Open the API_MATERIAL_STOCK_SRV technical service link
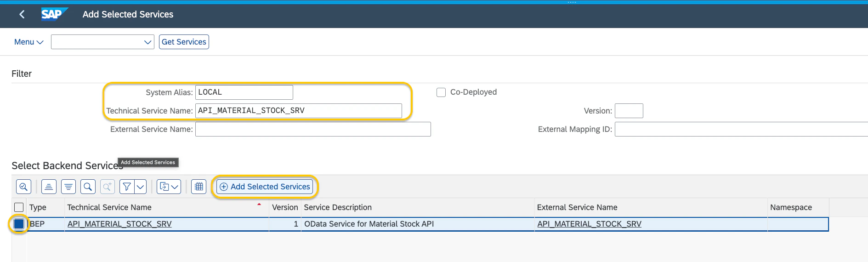Image resolution: width=868 pixels, height=262 pixels. (x=119, y=224)
